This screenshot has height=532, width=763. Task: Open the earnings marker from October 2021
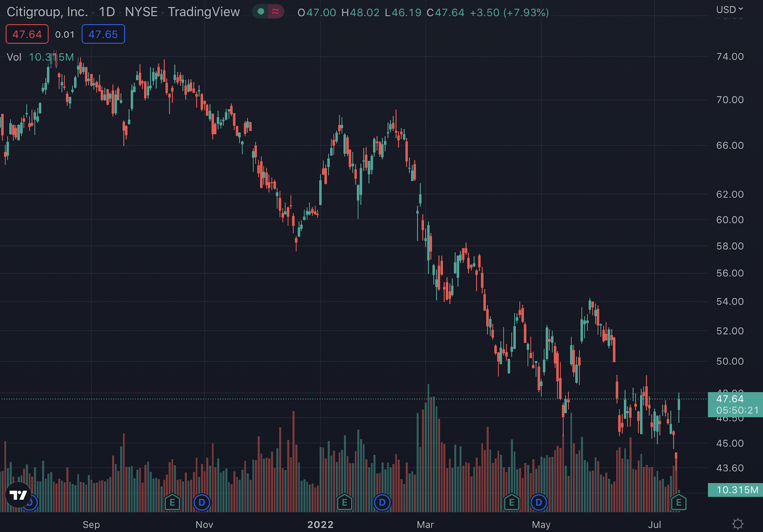tap(172, 502)
